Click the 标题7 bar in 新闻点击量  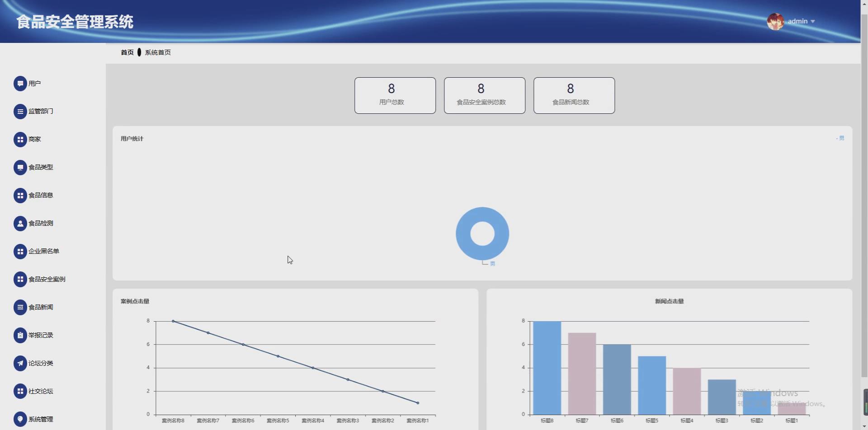[x=582, y=374]
